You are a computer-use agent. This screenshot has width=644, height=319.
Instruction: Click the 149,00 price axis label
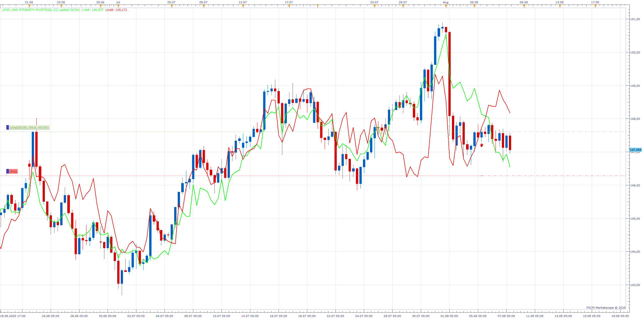coord(635,86)
